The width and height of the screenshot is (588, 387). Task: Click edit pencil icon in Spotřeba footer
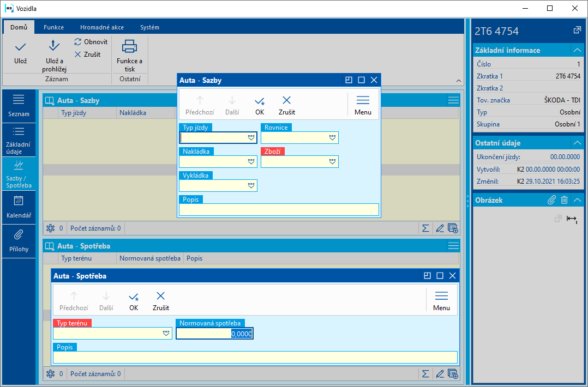[440, 373]
